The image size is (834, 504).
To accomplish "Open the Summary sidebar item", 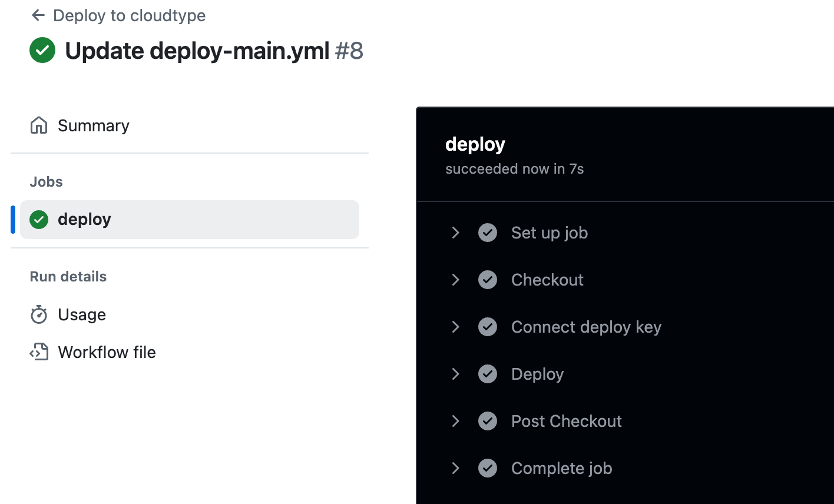I will (x=94, y=125).
